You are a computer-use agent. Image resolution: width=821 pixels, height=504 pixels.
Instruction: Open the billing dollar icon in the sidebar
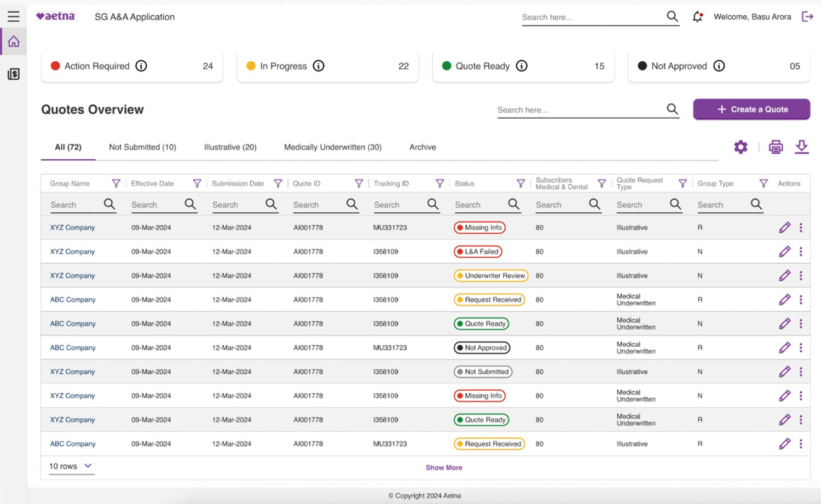coord(14,74)
